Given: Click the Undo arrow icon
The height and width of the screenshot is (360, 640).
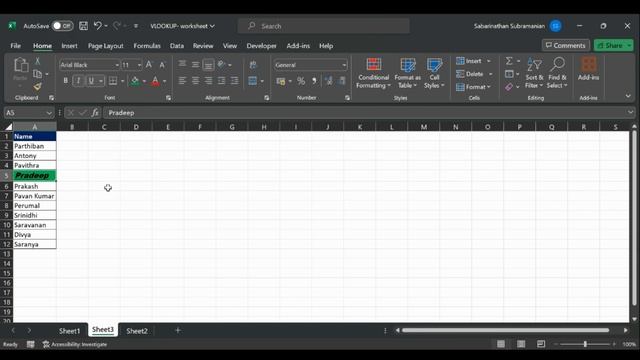Looking at the screenshot, I should [x=98, y=26].
